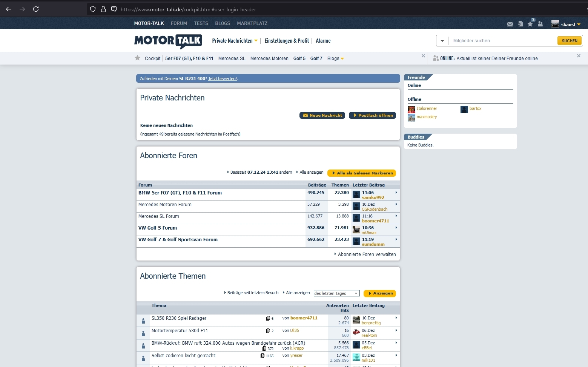Viewport: 588px width, 367px height.
Task: Open MARKTPLATZ in top navigation
Action: [252, 23]
